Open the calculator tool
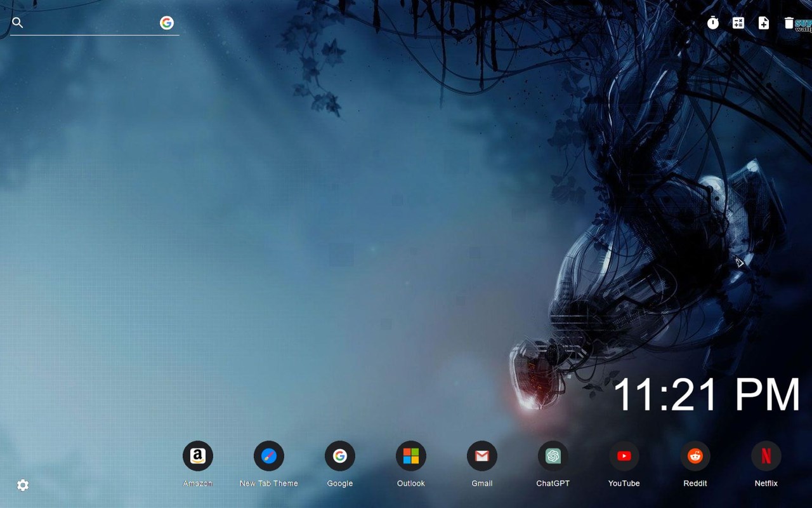This screenshot has height=508, width=812. (x=738, y=23)
